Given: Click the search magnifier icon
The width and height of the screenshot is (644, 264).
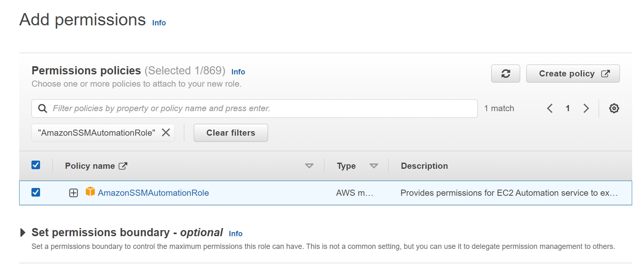Looking at the screenshot, I should (x=42, y=108).
